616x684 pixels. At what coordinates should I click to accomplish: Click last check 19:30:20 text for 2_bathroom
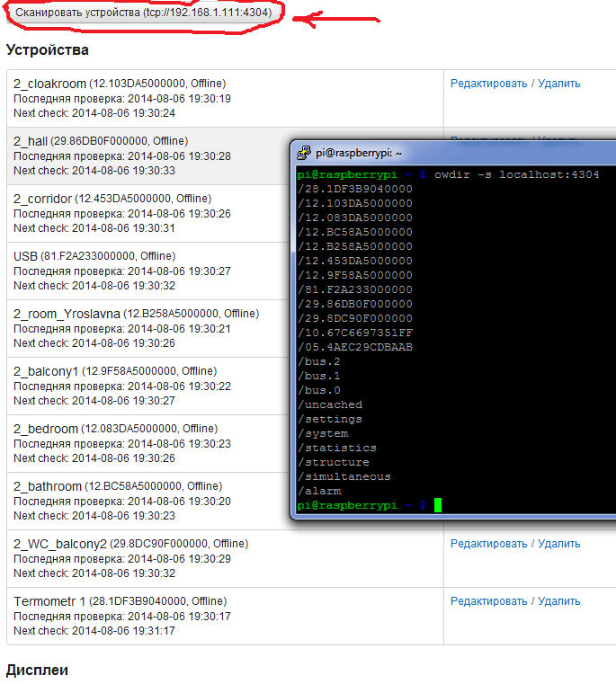click(122, 502)
